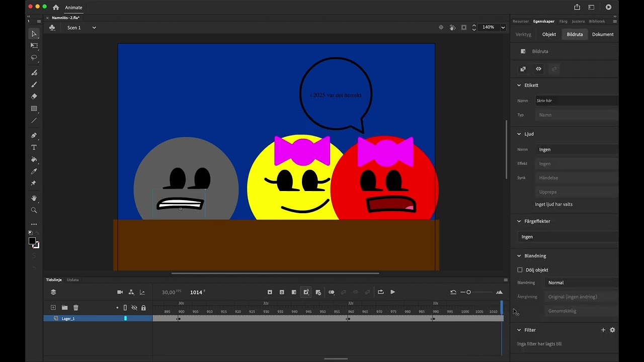Select the Classic Brush tool

pyautogui.click(x=34, y=84)
